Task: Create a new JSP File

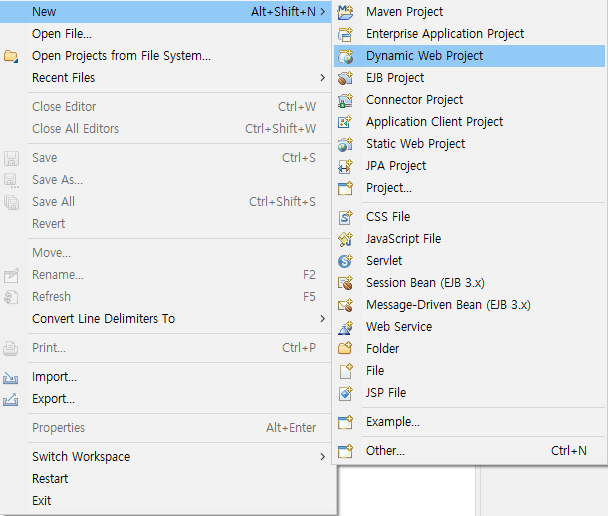Action: [x=469, y=393]
